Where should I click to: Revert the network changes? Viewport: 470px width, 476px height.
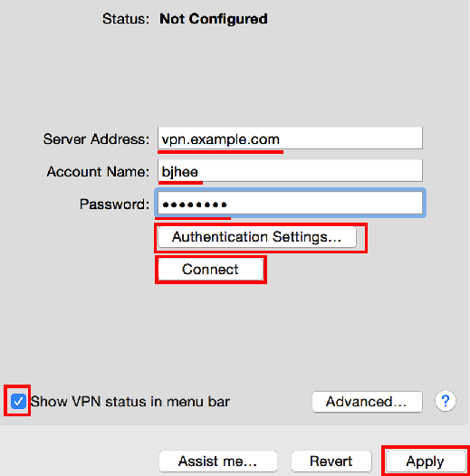pos(331,462)
